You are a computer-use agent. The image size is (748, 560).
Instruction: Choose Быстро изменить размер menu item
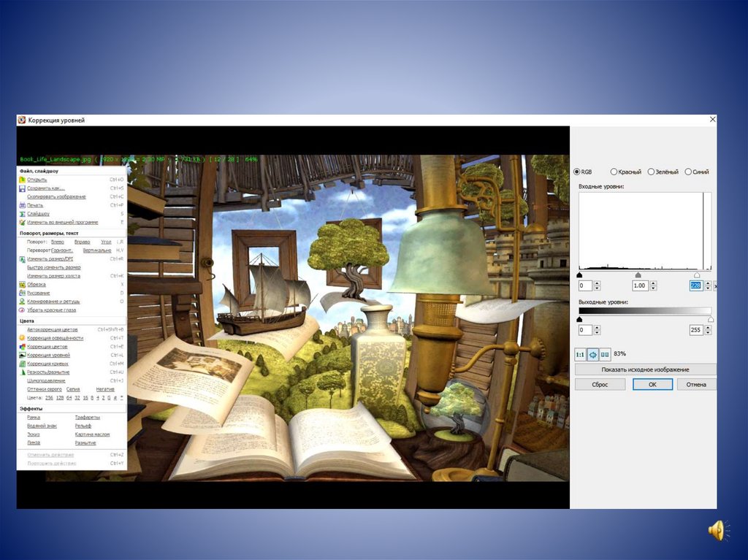click(54, 268)
